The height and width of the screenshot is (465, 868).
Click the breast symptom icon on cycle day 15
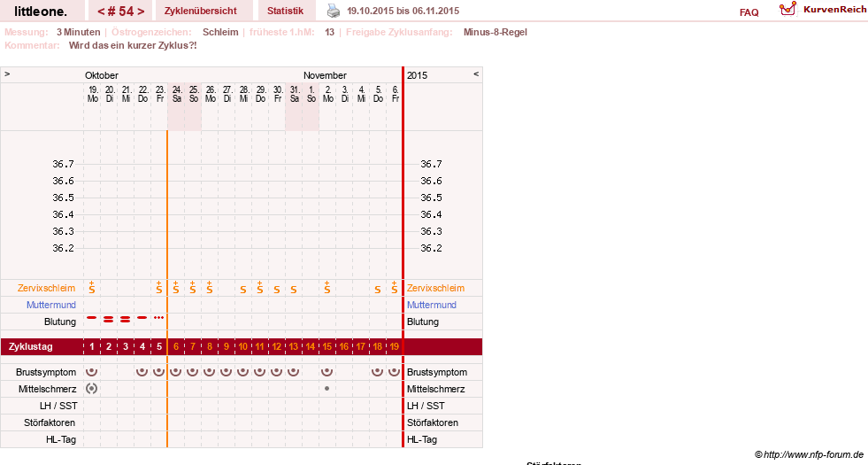pyautogui.click(x=327, y=371)
